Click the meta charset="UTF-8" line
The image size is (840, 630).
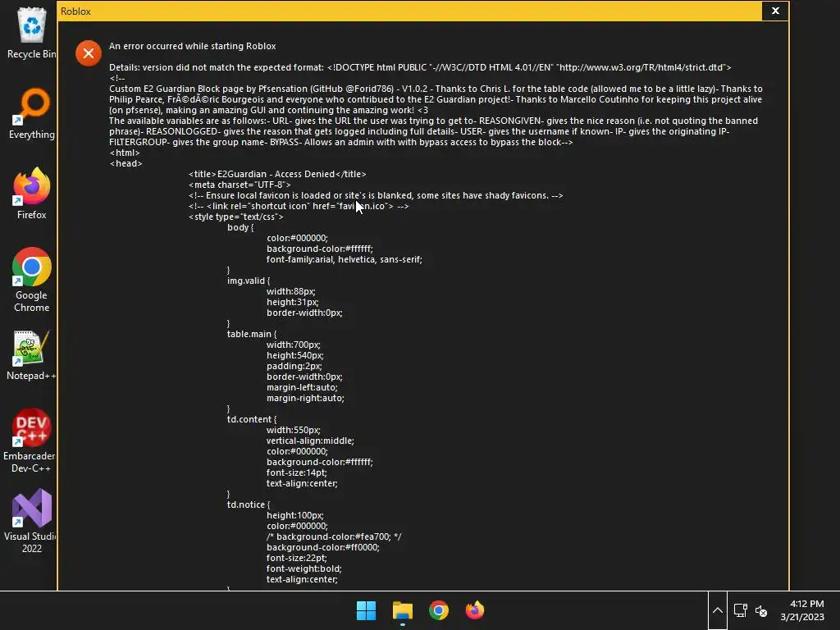pos(240,185)
